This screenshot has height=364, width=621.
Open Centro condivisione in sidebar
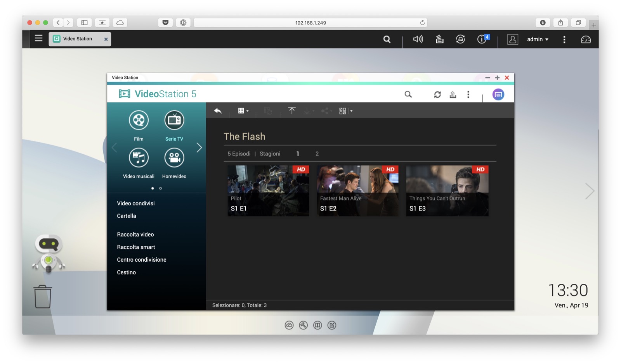coord(142,260)
